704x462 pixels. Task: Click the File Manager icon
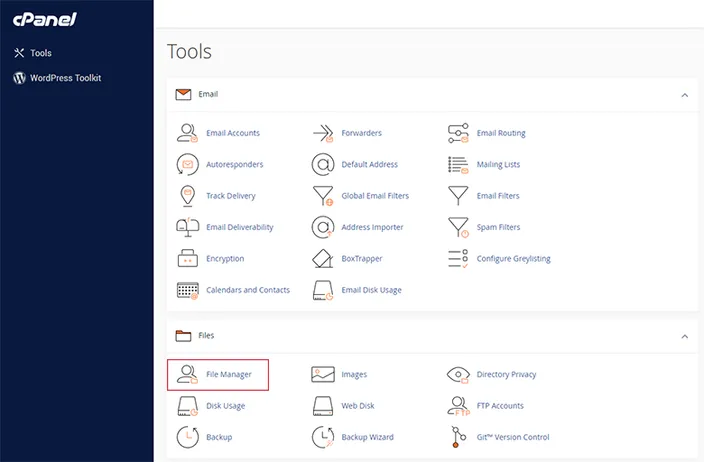187,374
